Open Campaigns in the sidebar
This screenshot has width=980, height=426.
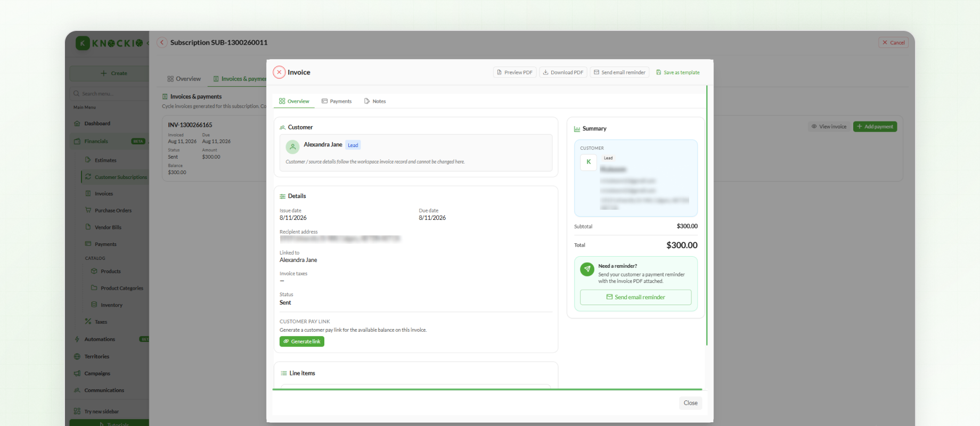point(97,373)
